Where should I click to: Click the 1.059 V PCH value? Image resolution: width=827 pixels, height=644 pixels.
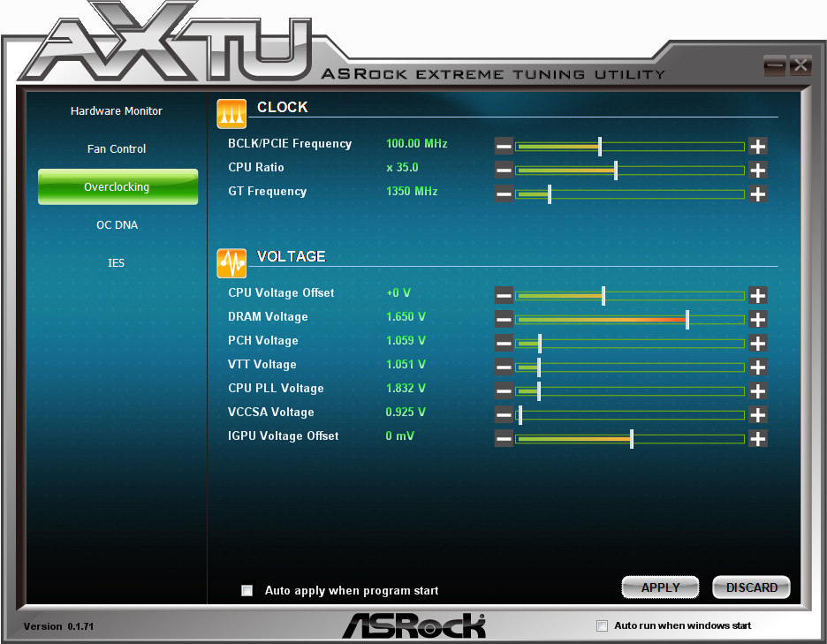click(x=406, y=340)
